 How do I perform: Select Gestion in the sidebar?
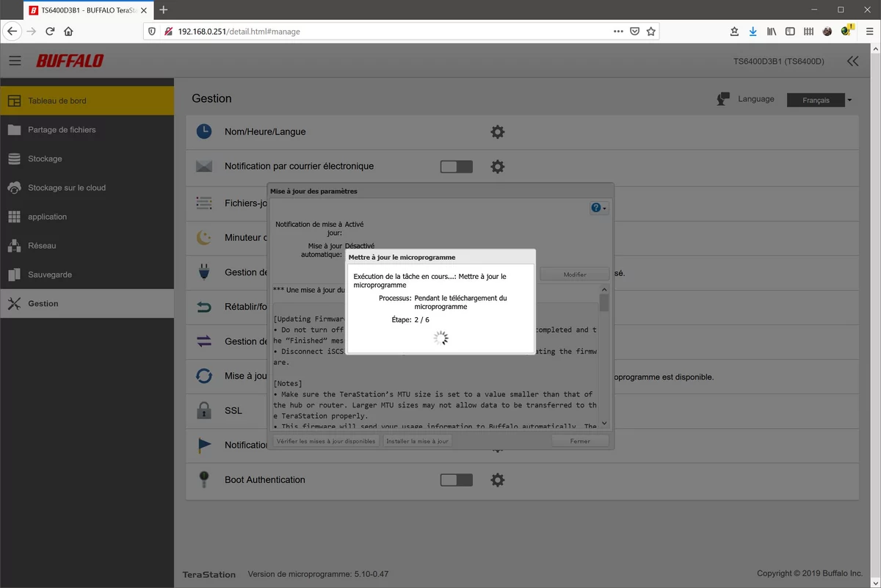[87, 303]
